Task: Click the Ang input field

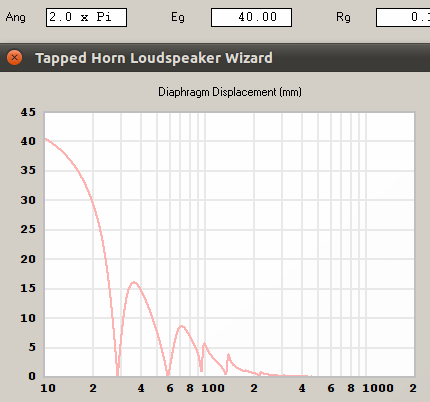Action: (86, 18)
